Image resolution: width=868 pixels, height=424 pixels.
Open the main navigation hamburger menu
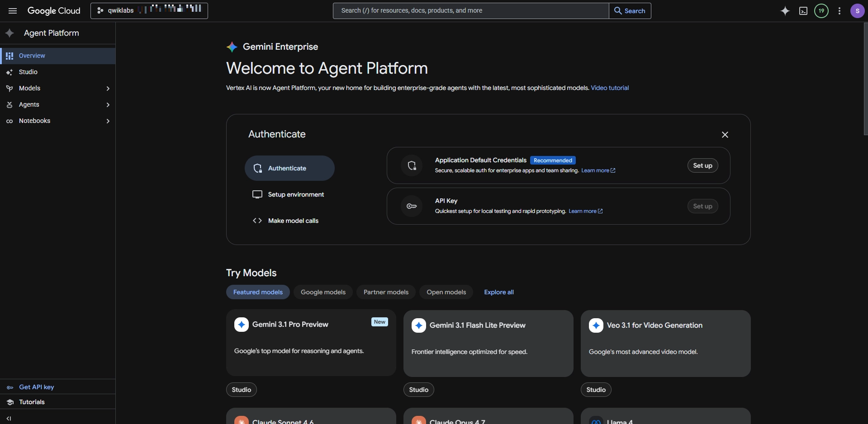(x=13, y=11)
